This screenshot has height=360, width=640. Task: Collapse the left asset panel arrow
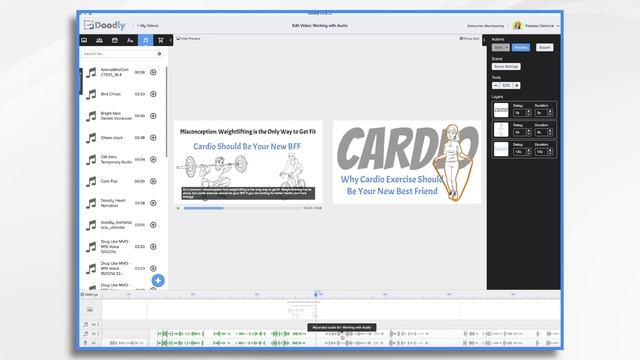pyautogui.click(x=171, y=40)
